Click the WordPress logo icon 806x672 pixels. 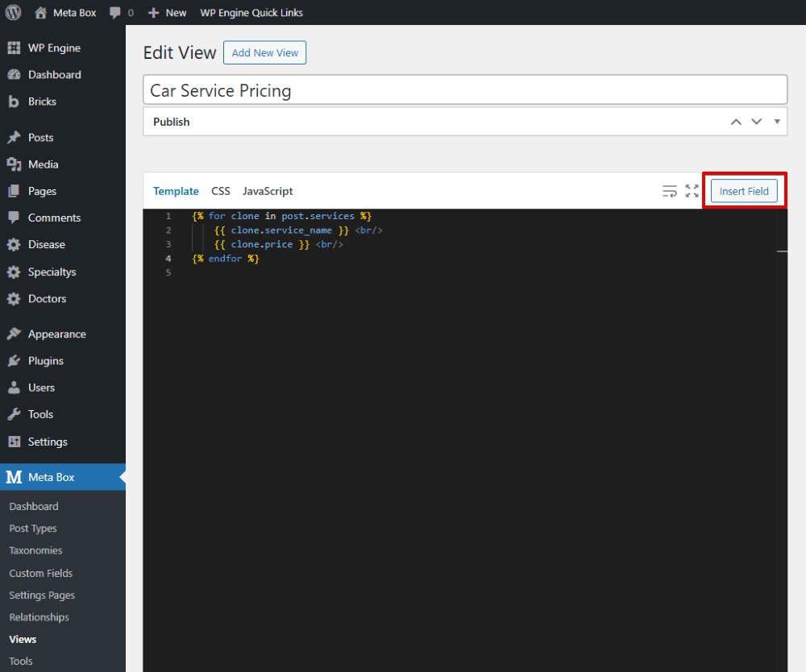tap(14, 12)
